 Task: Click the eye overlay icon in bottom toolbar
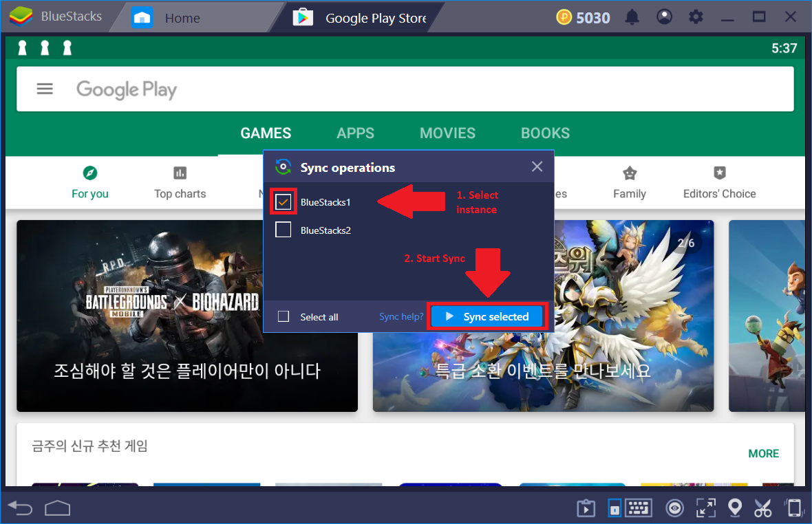click(x=674, y=508)
